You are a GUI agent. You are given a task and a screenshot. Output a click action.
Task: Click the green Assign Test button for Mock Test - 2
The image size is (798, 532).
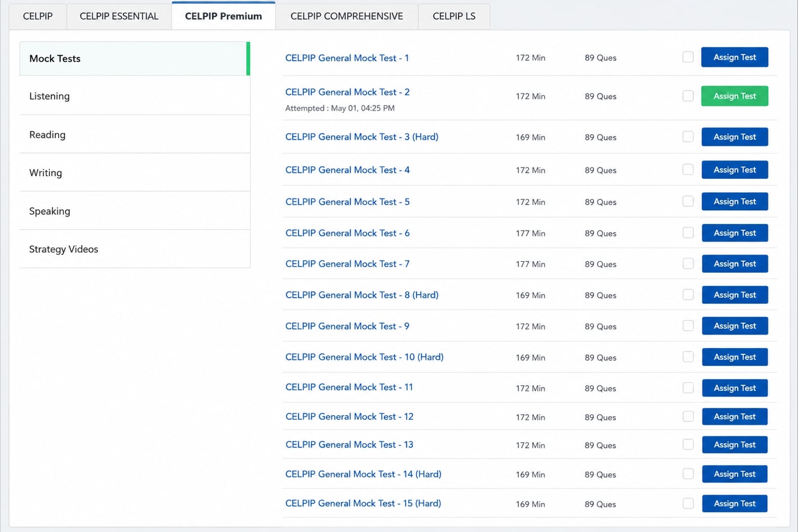click(x=735, y=96)
